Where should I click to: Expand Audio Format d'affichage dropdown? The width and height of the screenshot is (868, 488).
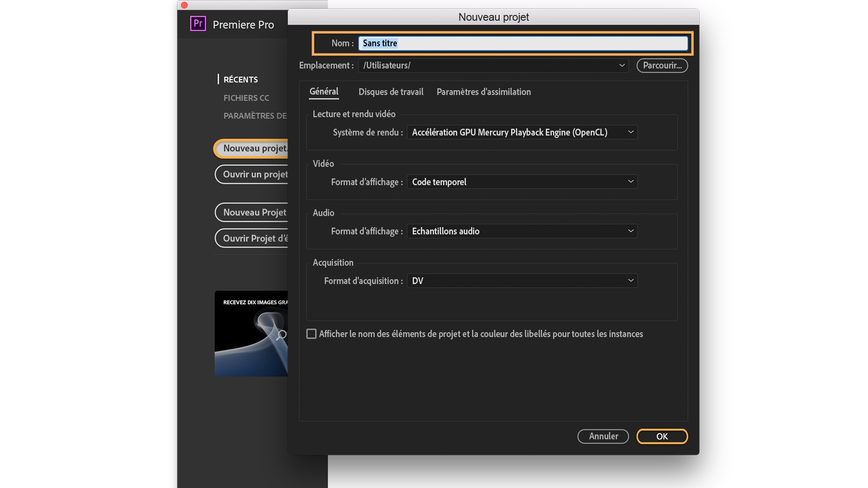[522, 231]
